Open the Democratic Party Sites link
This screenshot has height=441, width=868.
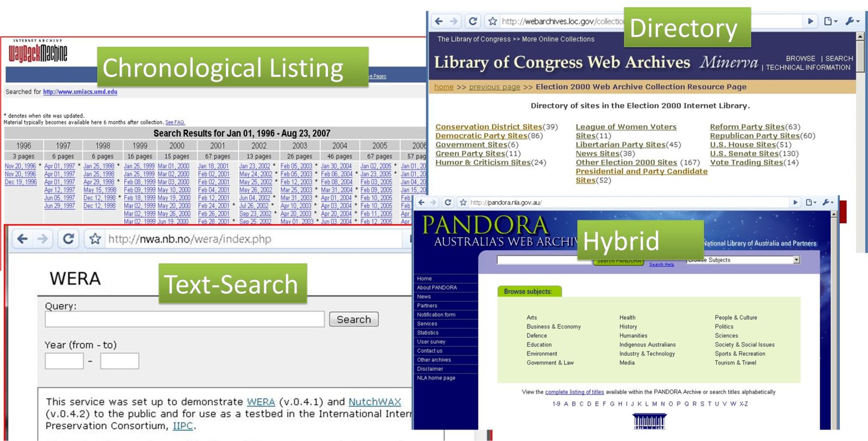point(481,136)
